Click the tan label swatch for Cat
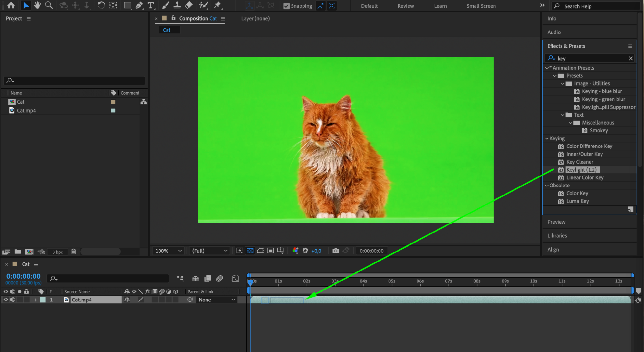 (113, 102)
